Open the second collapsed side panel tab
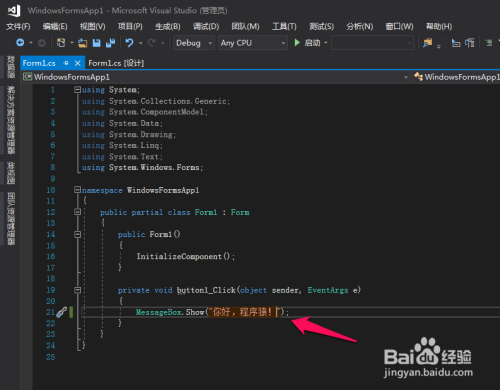500x390 pixels. [x=11, y=120]
